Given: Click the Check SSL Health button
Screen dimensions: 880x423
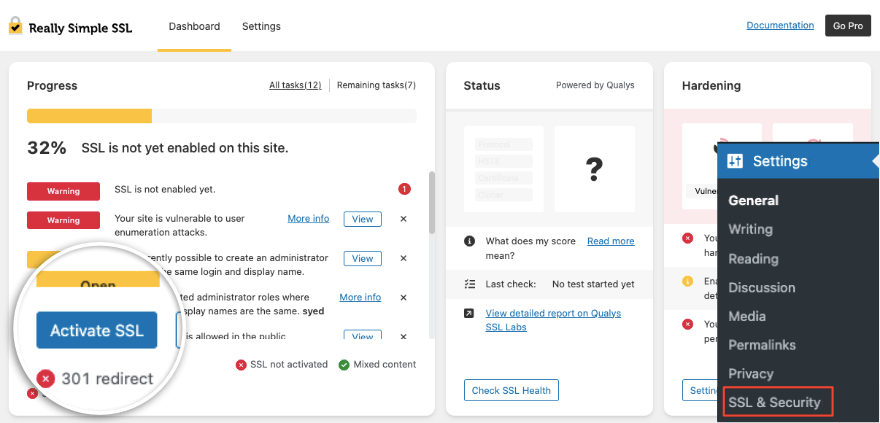Looking at the screenshot, I should coord(511,390).
